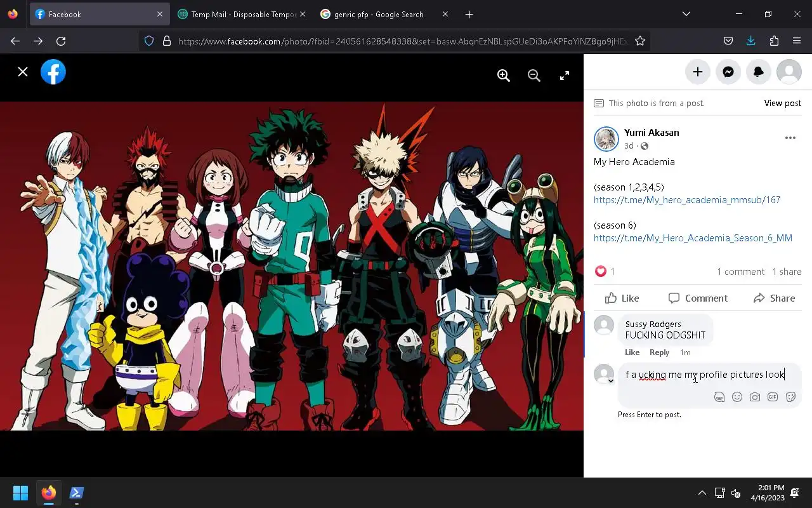View site security lock info
Screen dimensions: 812x508
(167, 41)
